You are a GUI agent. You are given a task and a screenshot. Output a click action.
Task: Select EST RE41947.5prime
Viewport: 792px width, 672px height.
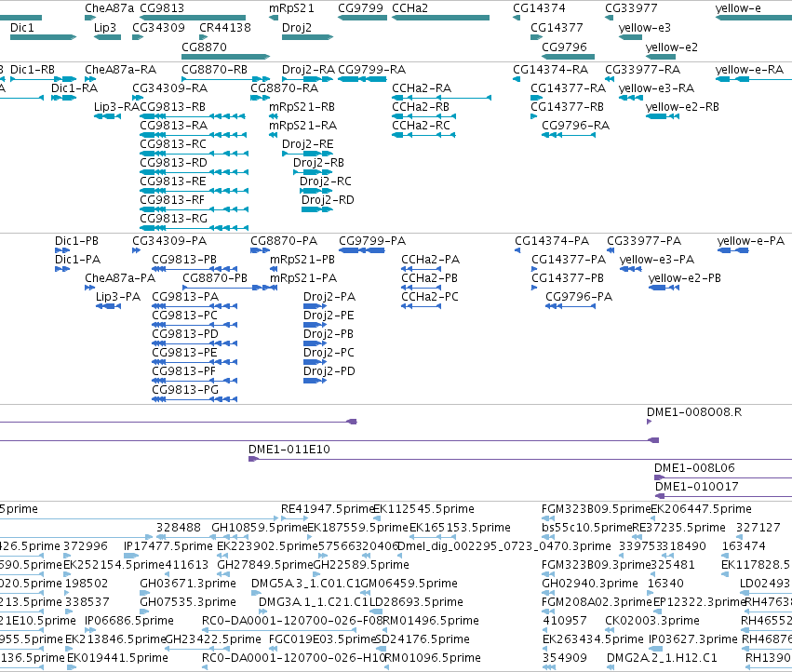click(x=327, y=509)
